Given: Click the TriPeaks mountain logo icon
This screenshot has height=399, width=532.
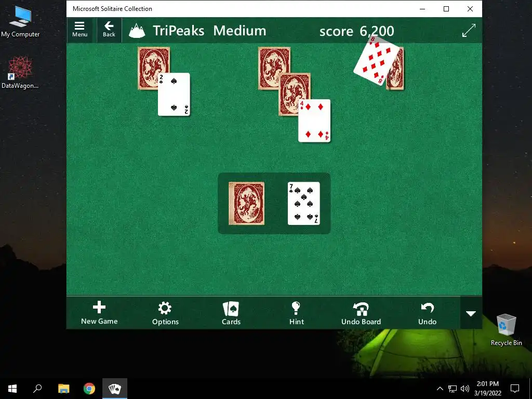Looking at the screenshot, I should coord(137,31).
